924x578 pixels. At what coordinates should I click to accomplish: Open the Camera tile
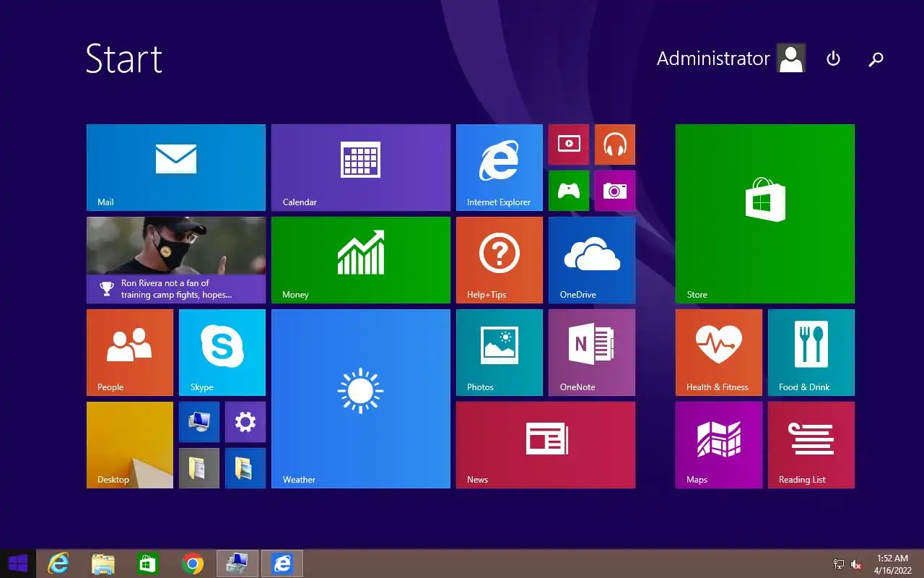(x=615, y=191)
